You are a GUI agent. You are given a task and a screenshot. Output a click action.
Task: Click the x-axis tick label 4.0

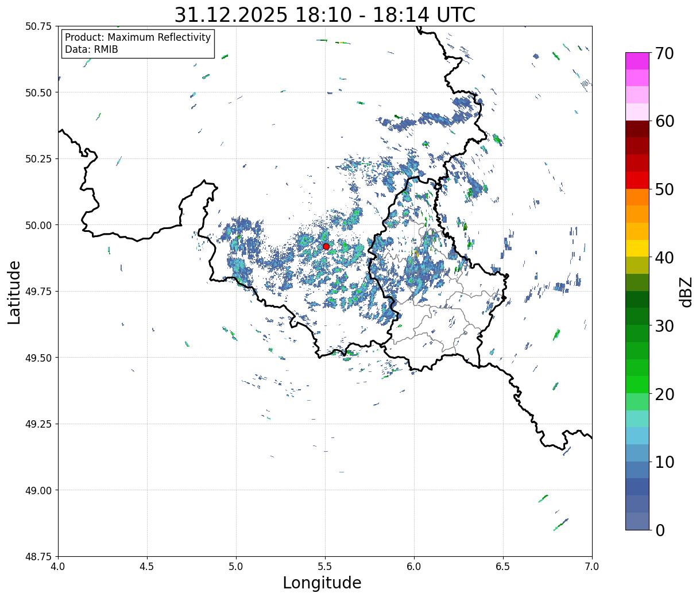click(x=58, y=566)
